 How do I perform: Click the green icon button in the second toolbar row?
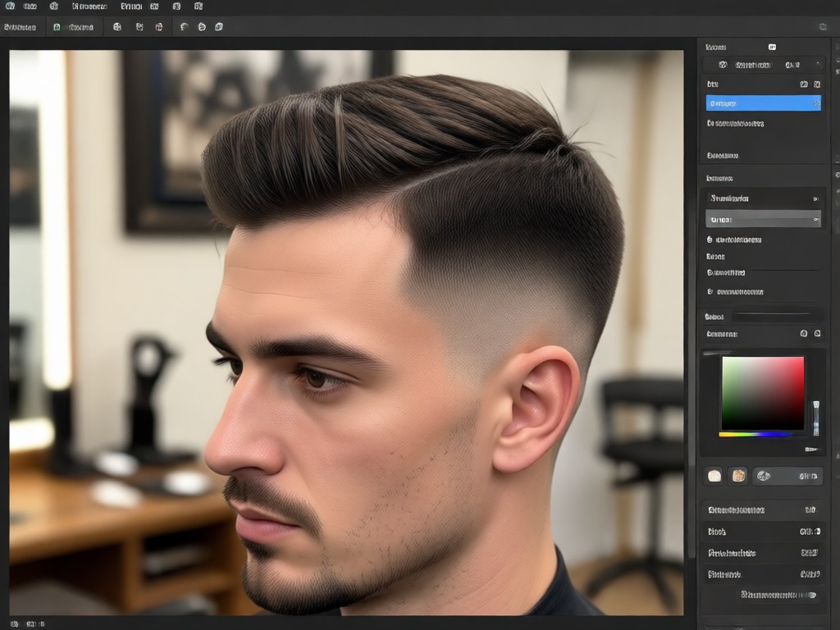tap(73, 27)
